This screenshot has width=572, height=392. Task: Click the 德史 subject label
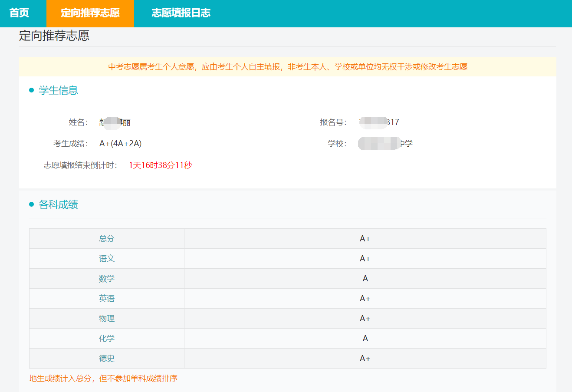click(107, 359)
